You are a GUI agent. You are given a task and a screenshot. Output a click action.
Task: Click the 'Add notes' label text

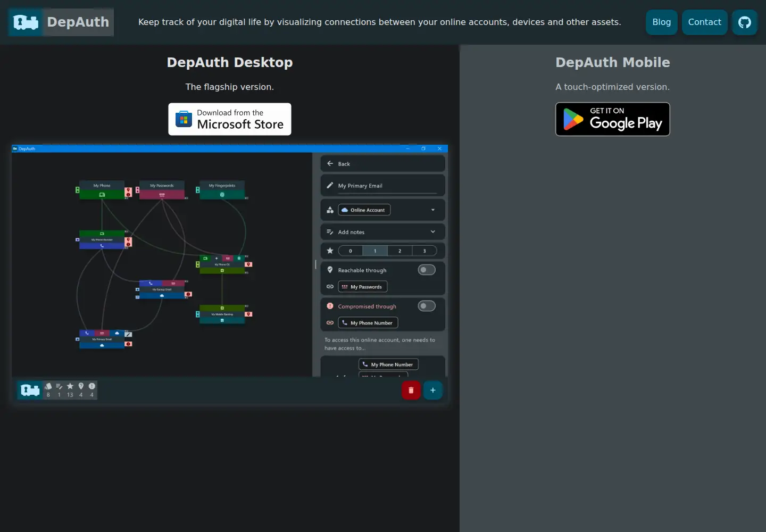pos(351,232)
